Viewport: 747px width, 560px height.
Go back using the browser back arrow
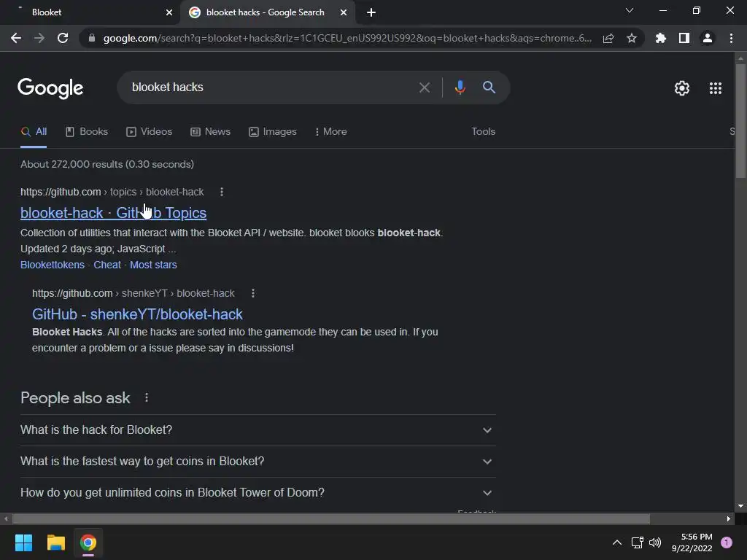tap(16, 38)
